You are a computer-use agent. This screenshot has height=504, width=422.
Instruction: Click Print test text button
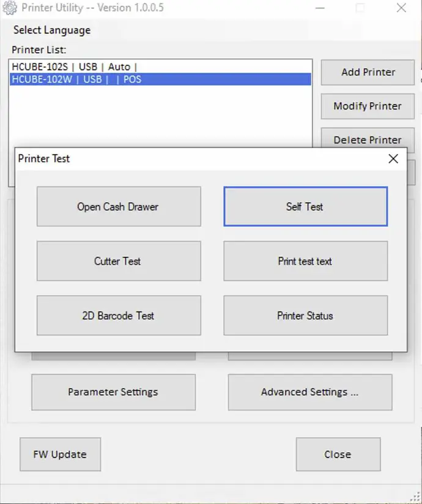coord(306,261)
